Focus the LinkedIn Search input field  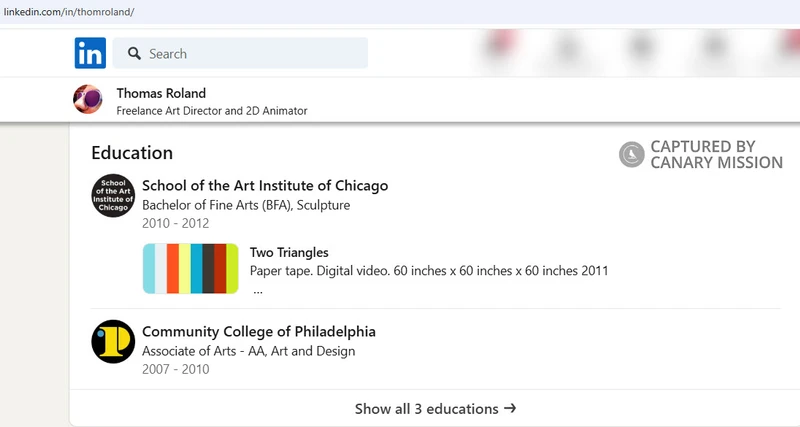240,53
